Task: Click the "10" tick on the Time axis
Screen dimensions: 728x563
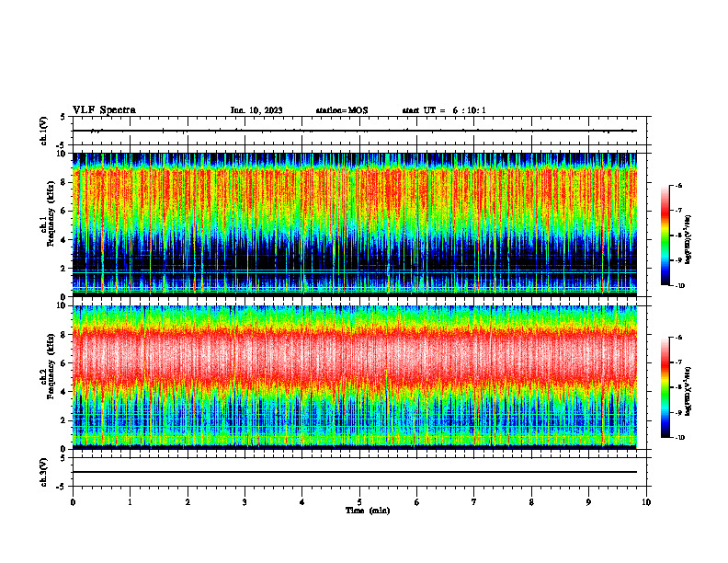Action: [x=646, y=502]
